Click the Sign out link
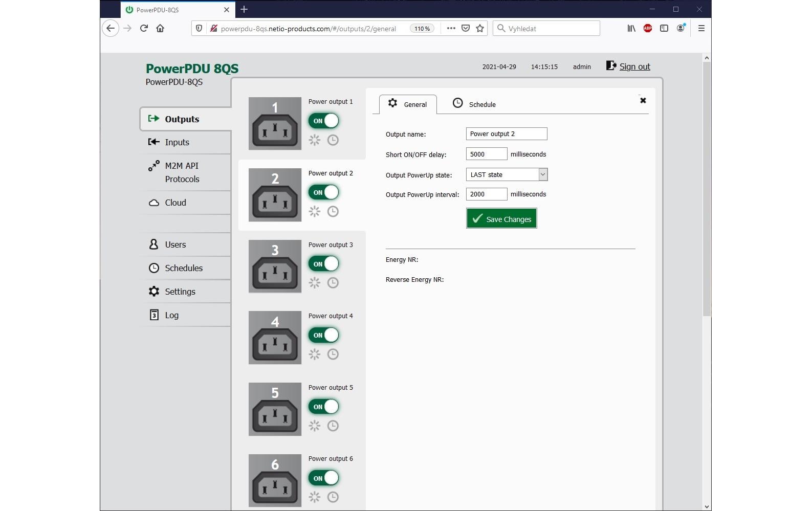The height and width of the screenshot is (511, 812). [x=634, y=66]
